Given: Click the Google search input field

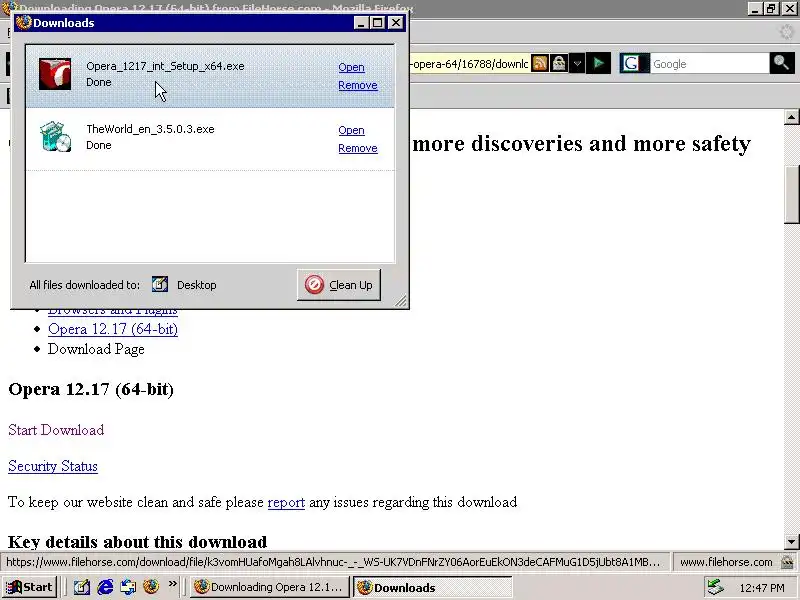Looking at the screenshot, I should click(709, 64).
